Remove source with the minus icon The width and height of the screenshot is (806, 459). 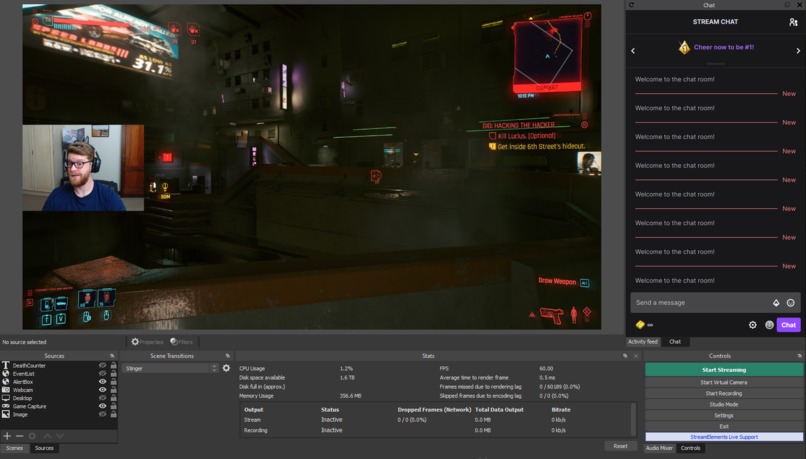20,436
